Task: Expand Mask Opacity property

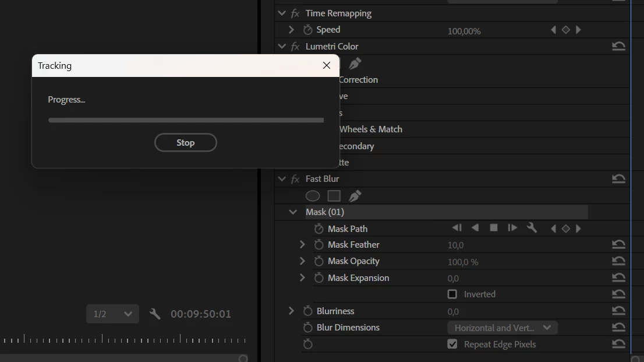Action: pyautogui.click(x=302, y=261)
